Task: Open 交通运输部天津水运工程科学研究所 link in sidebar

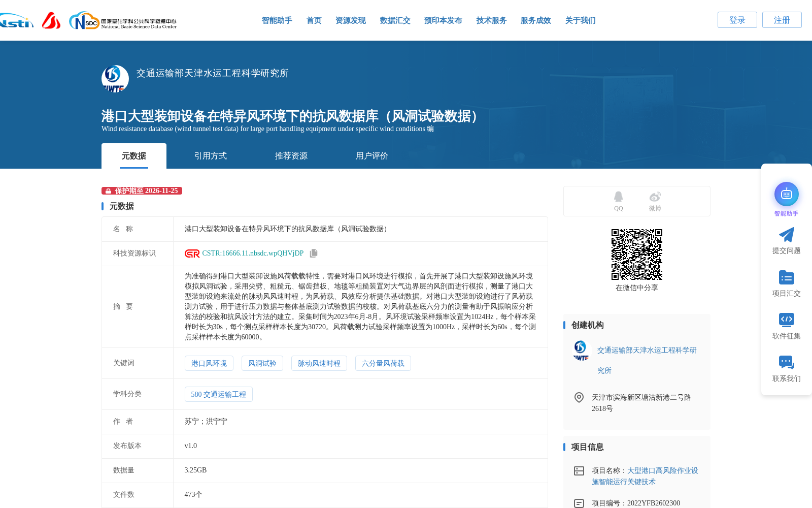Action: 647,360
